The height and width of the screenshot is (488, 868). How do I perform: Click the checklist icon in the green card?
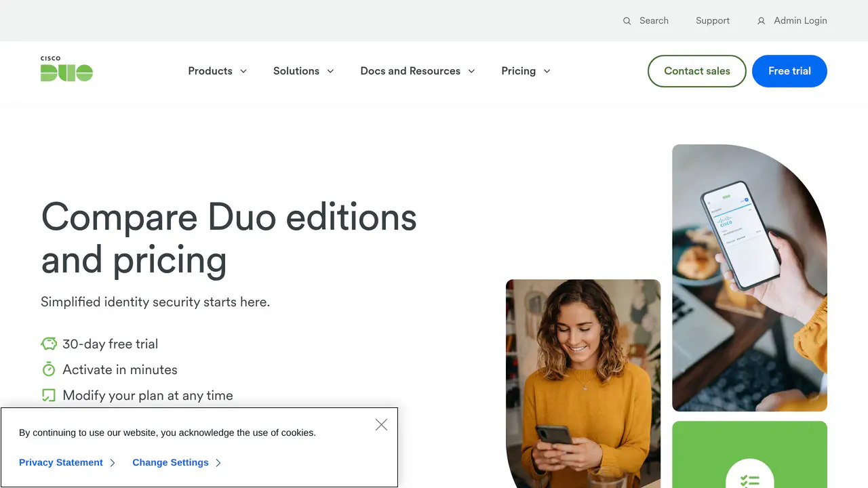point(749,481)
